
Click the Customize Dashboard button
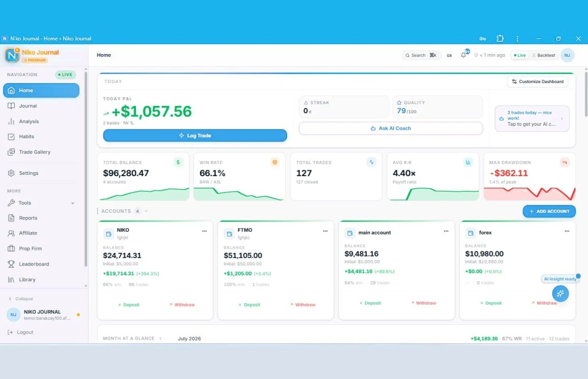coord(537,82)
